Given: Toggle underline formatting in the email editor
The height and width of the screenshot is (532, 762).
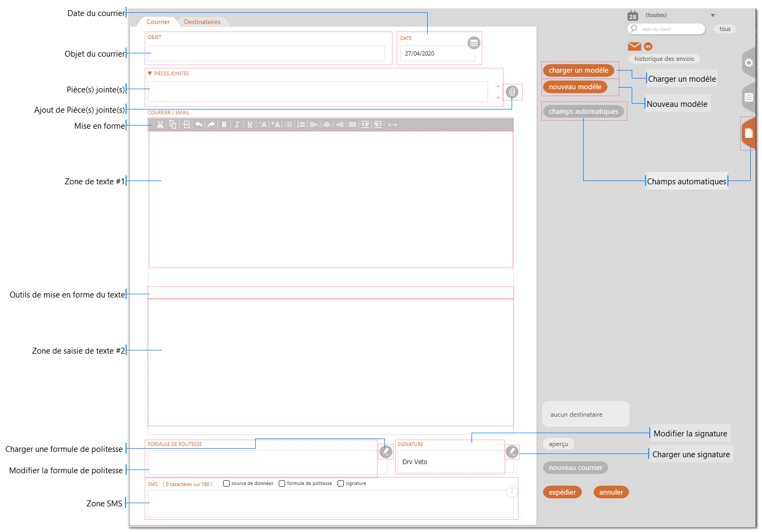Looking at the screenshot, I should pos(250,124).
